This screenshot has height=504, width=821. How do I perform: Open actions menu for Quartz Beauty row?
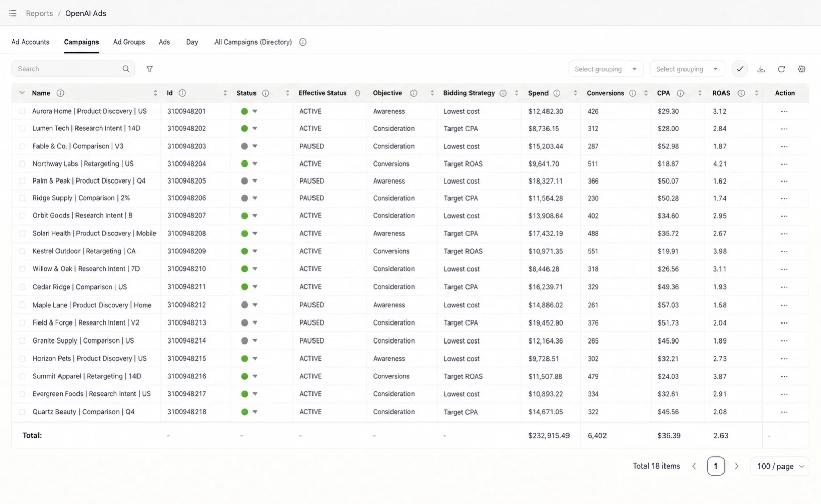pos(784,412)
